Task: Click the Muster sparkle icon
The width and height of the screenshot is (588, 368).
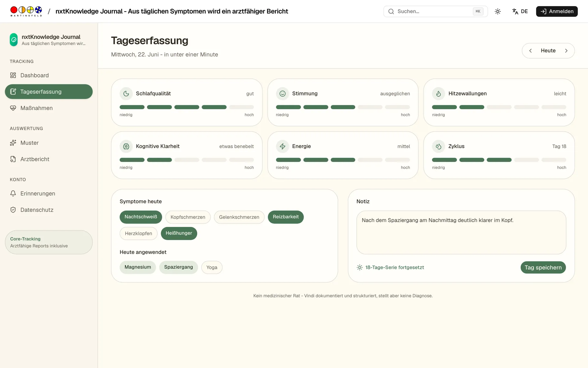Action: coord(13,143)
